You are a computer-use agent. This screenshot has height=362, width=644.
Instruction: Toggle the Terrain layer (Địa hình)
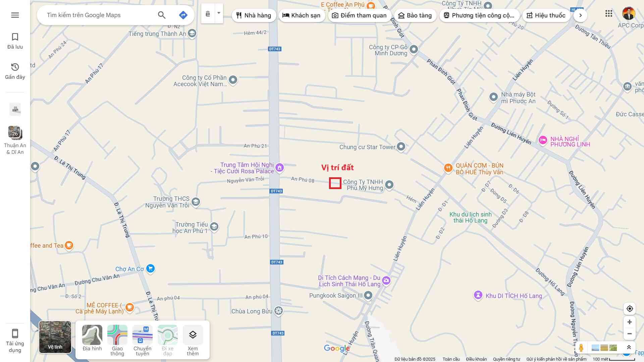(92, 338)
